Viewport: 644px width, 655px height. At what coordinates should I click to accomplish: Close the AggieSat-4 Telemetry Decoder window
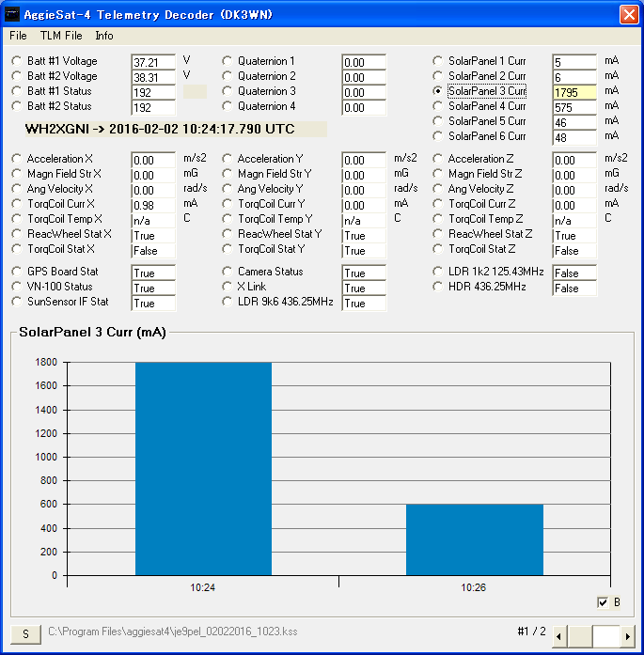click(629, 15)
